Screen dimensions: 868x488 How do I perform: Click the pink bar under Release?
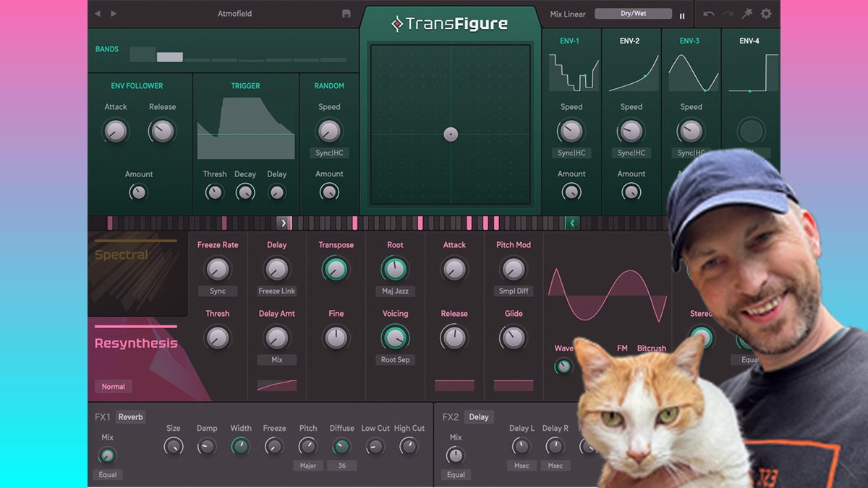coord(454,385)
